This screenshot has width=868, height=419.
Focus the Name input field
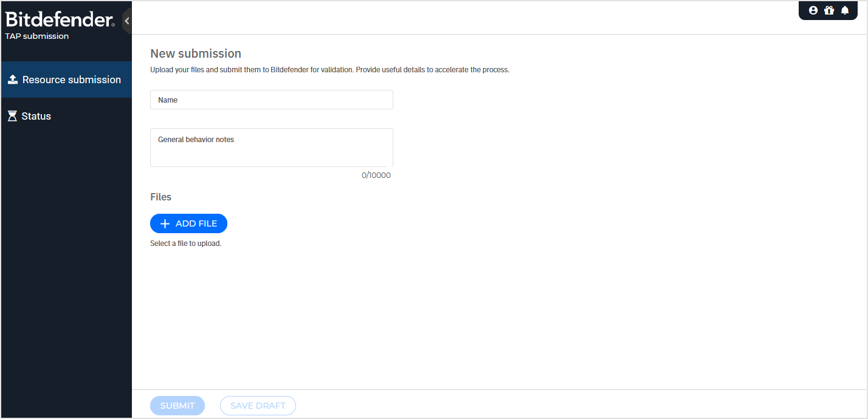(x=271, y=100)
